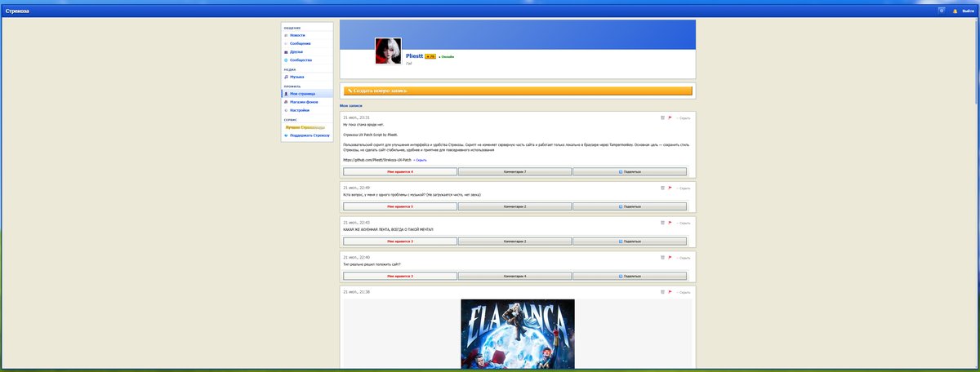Open the notifications bell icon
This screenshot has width=980, height=372.
955,11
